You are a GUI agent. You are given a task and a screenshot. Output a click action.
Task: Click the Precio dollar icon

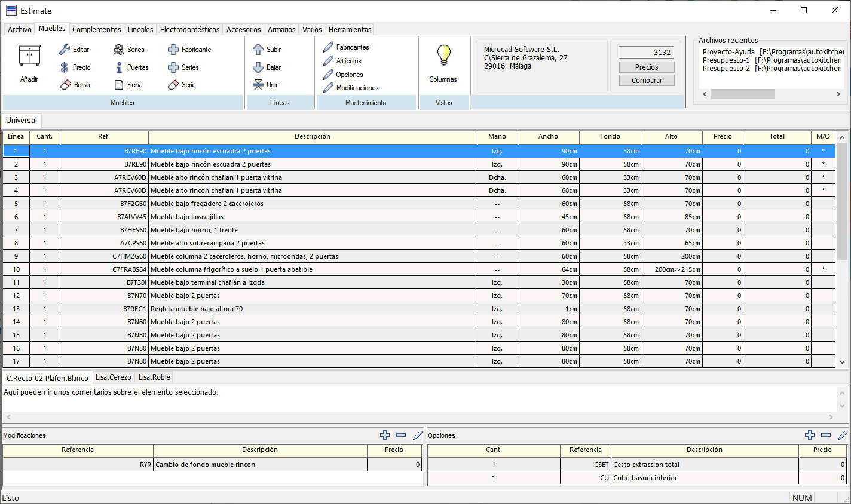[65, 67]
